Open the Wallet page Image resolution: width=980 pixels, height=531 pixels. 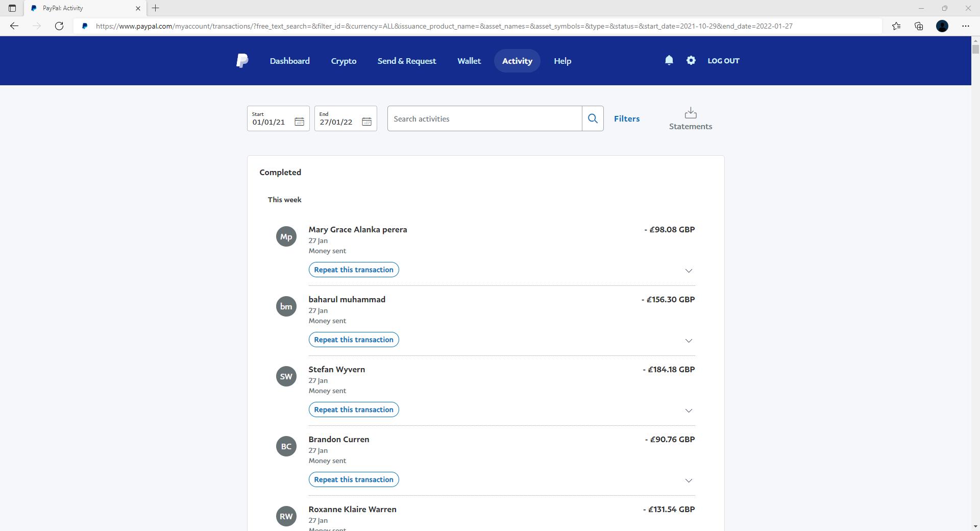[x=469, y=61]
